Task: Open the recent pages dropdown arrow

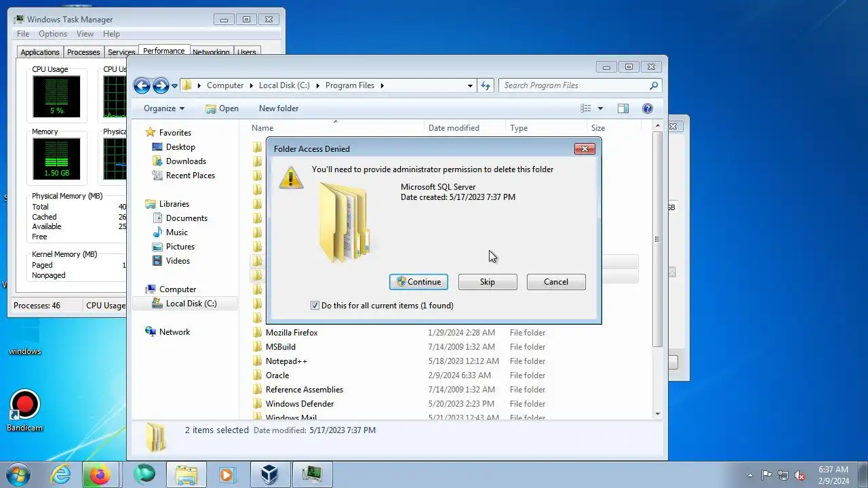Action: coord(174,86)
